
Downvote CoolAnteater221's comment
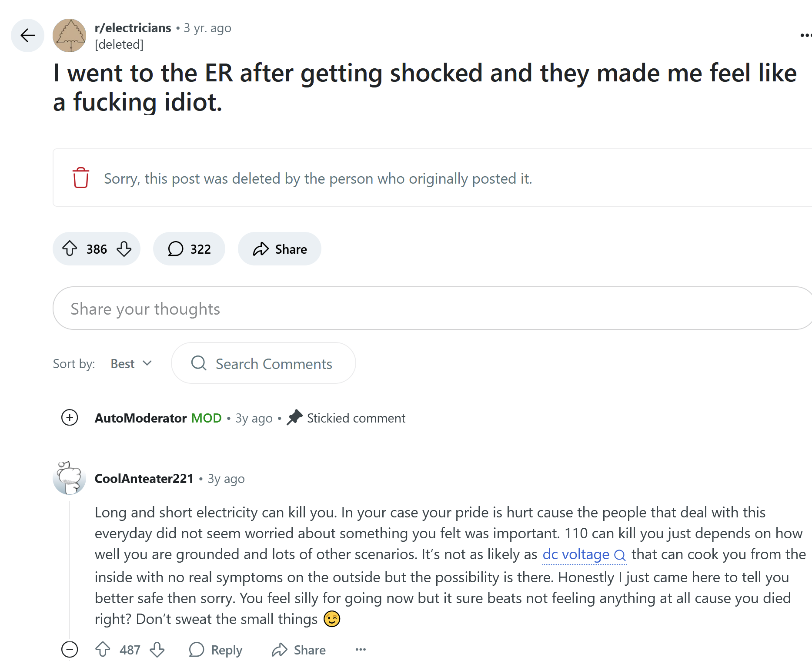pyautogui.click(x=157, y=649)
